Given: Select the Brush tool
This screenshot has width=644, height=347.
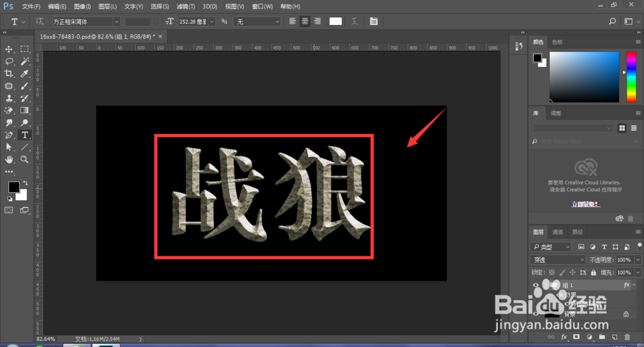Looking at the screenshot, I should pos(24,86).
